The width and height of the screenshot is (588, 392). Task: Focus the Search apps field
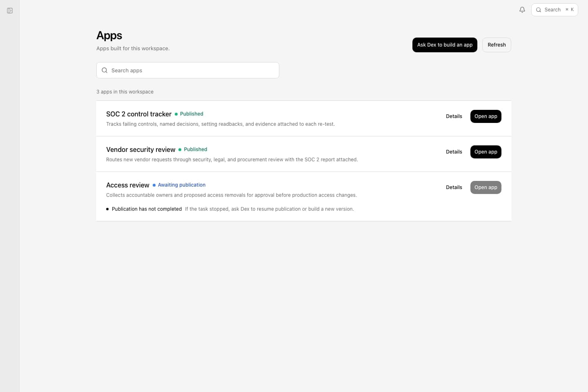click(188, 70)
